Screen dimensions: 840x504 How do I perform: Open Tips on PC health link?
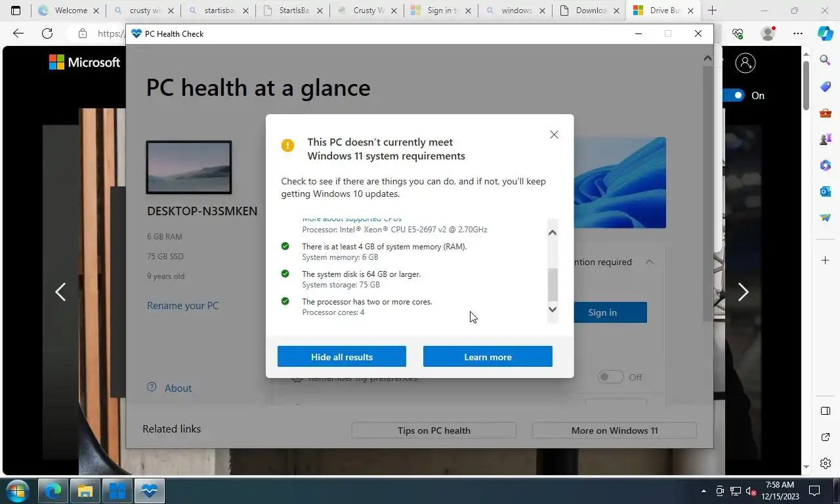click(434, 430)
